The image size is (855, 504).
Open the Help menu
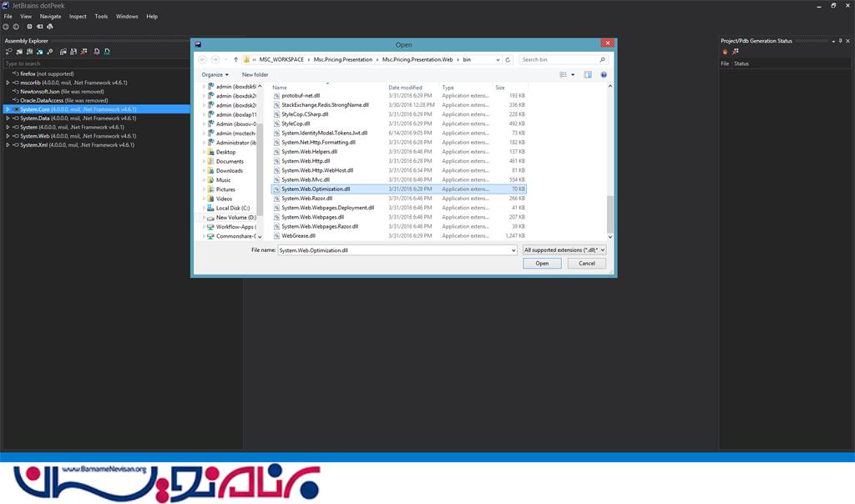coord(152,17)
